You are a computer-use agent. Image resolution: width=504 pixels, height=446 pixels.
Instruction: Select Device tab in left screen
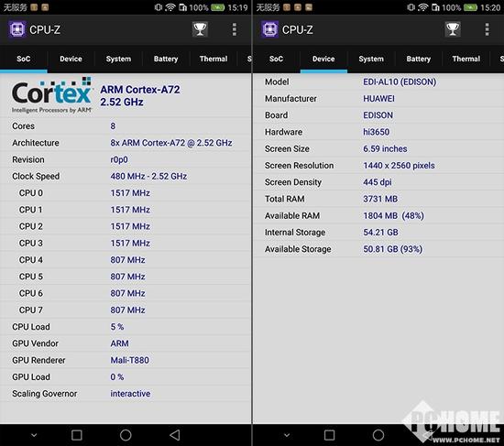[71, 59]
